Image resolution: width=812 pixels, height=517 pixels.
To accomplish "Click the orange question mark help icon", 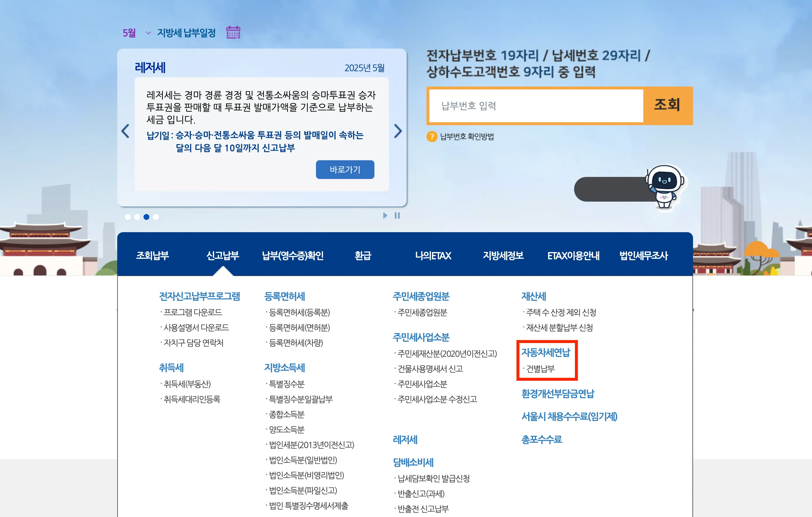I will (432, 137).
